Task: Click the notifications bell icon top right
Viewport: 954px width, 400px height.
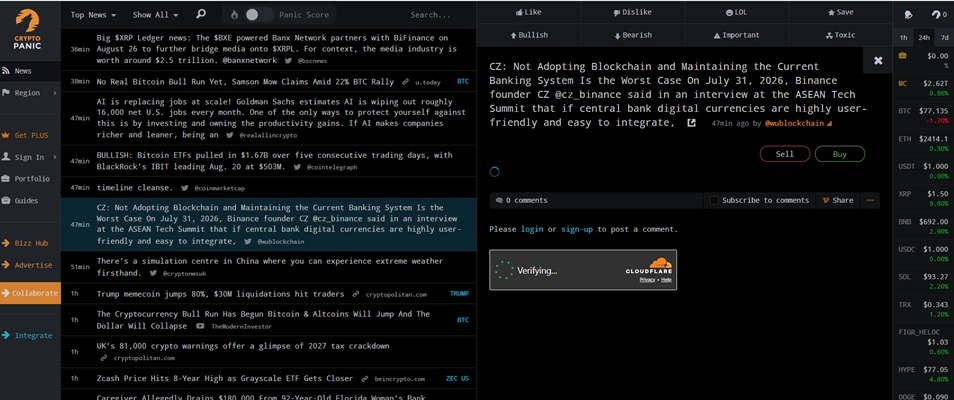Action: tap(908, 15)
